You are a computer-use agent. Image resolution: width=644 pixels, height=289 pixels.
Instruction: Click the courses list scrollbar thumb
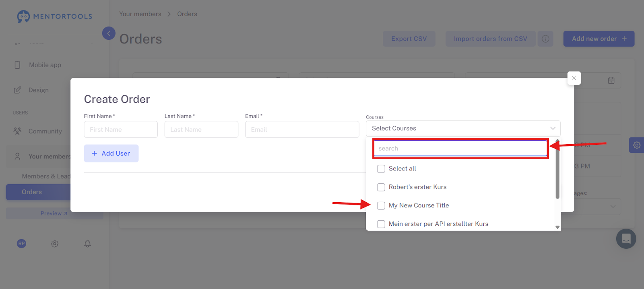557,170
